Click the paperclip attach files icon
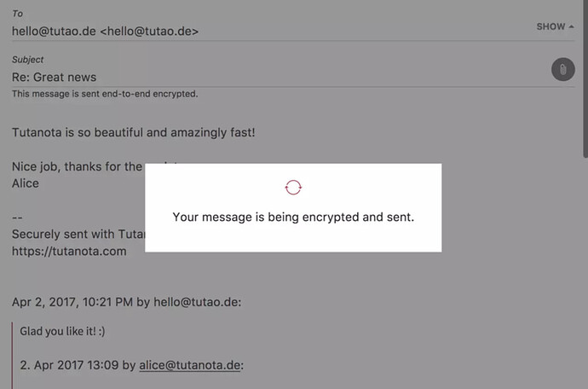The height and width of the screenshot is (389, 588). coord(563,69)
